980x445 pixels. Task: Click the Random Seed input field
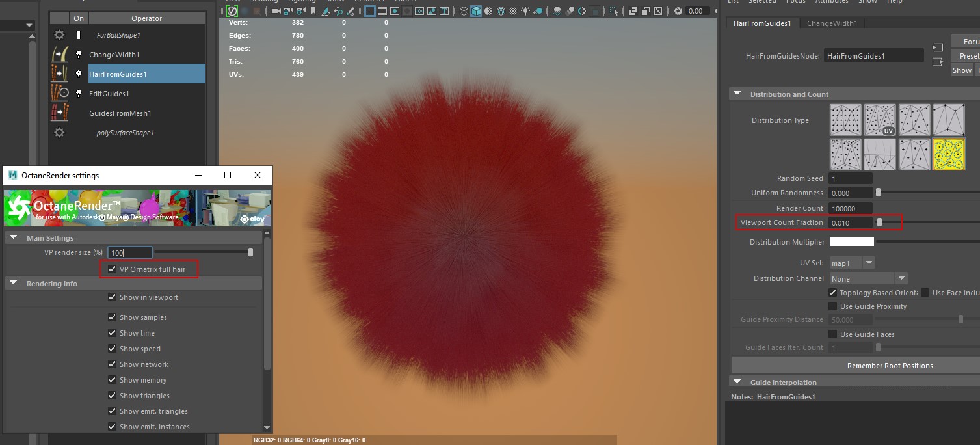(x=851, y=178)
